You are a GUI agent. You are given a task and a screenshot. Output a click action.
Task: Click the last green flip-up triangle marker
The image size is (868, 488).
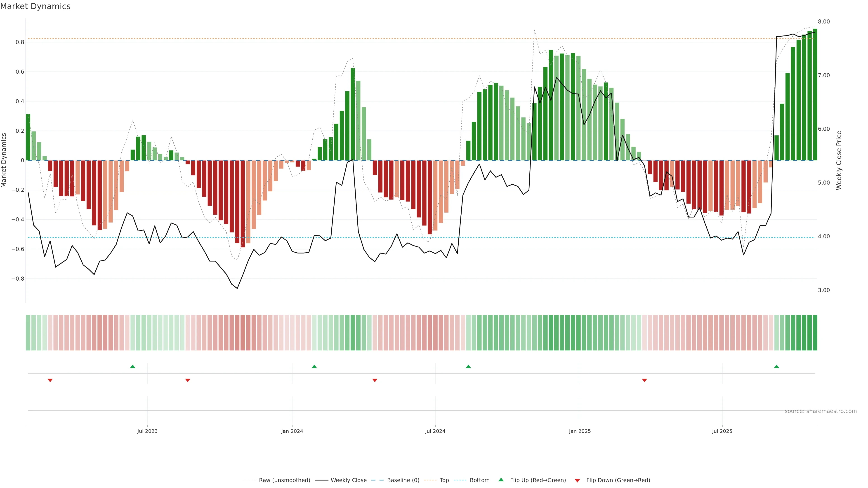pyautogui.click(x=776, y=366)
